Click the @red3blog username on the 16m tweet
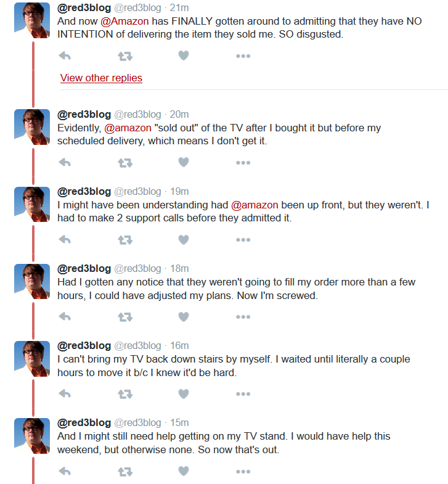 tap(84, 346)
